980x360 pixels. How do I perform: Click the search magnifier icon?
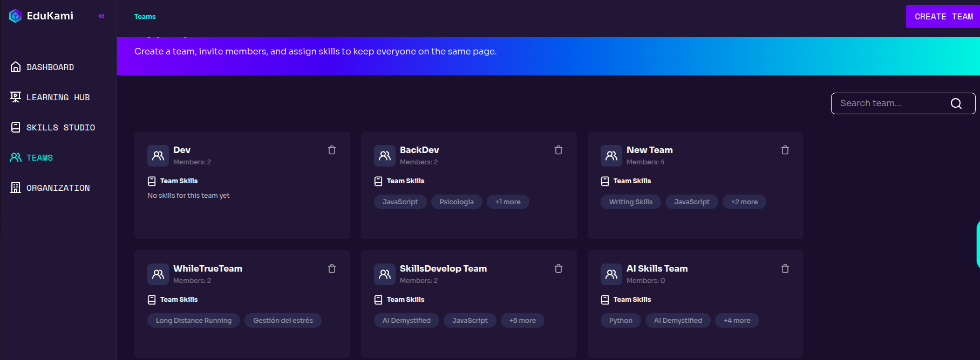pyautogui.click(x=956, y=103)
